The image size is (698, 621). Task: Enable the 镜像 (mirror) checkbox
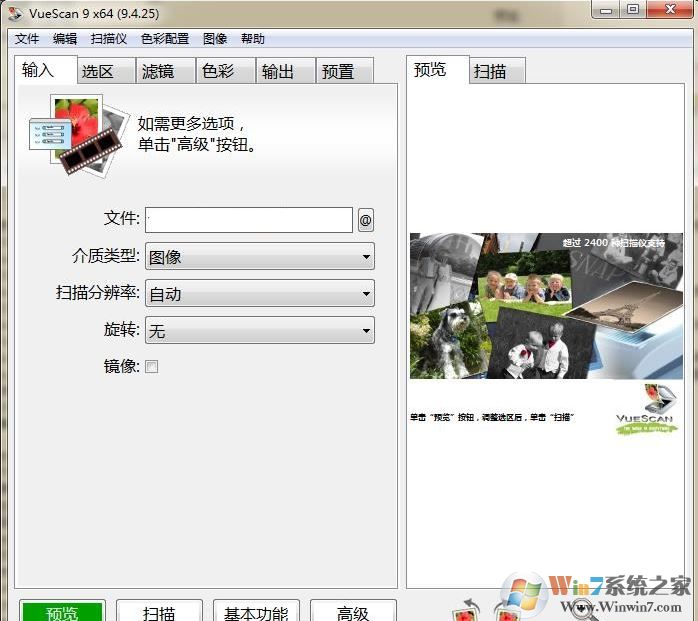point(152,367)
